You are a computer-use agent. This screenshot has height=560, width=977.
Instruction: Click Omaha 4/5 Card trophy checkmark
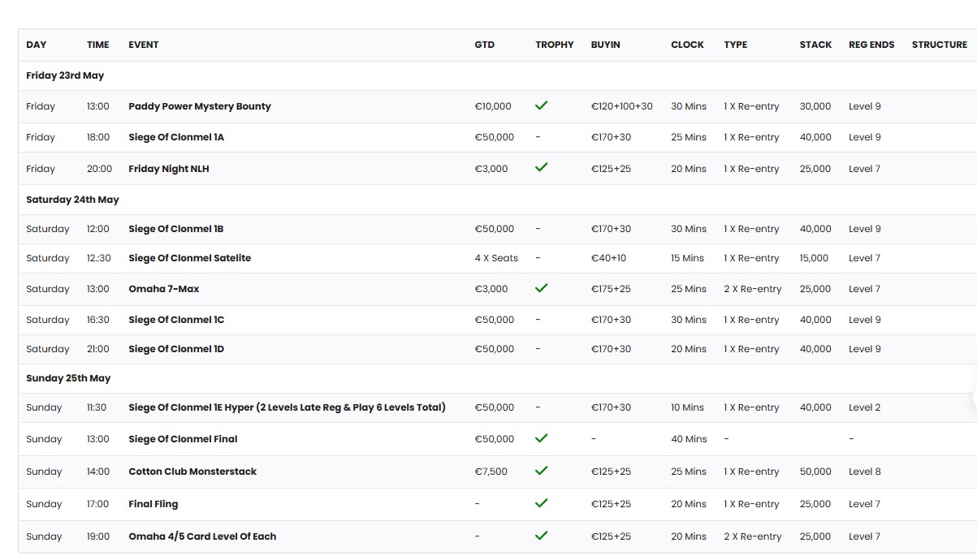542,536
